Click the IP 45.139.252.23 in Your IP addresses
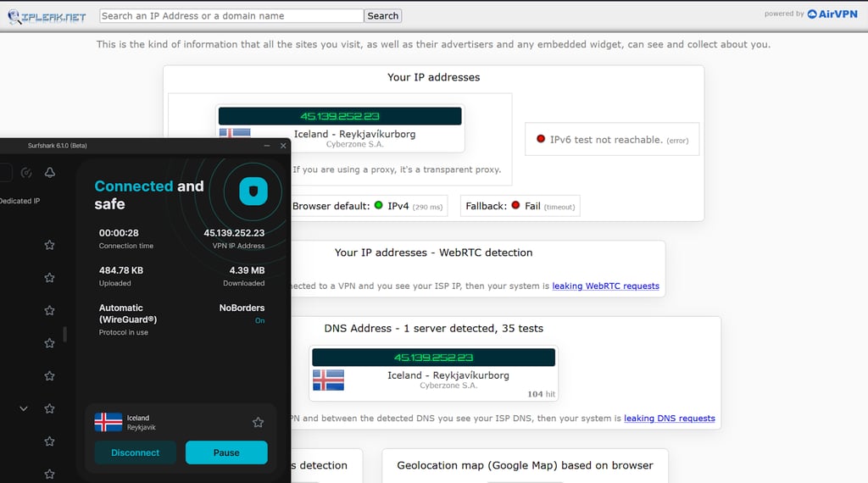Screen dimensions: 868x483 pyautogui.click(x=340, y=116)
